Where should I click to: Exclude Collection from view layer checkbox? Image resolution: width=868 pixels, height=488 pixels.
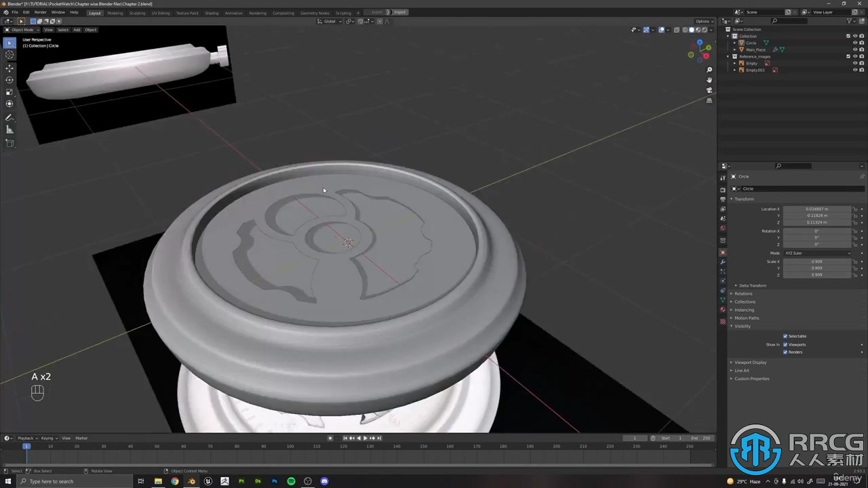pos(848,36)
